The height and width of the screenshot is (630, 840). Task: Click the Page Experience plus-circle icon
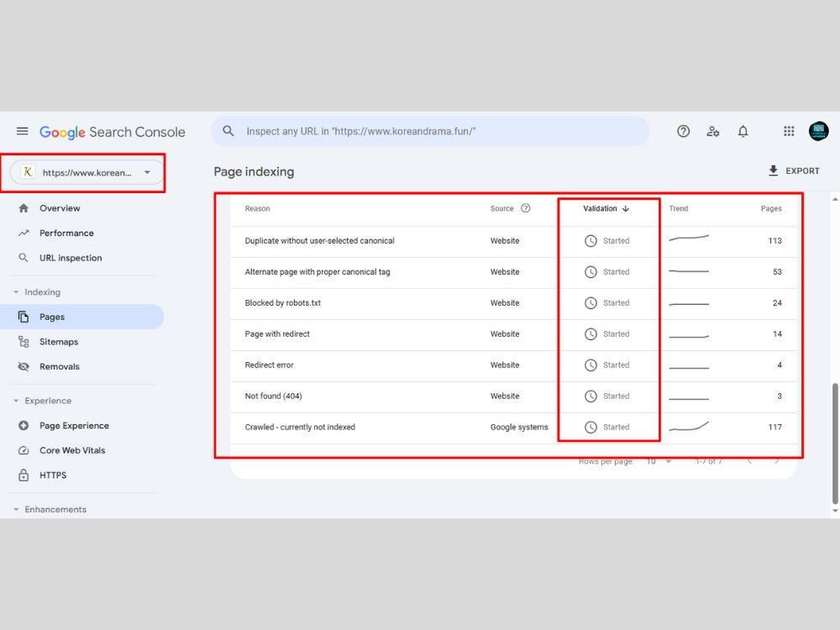point(23,425)
